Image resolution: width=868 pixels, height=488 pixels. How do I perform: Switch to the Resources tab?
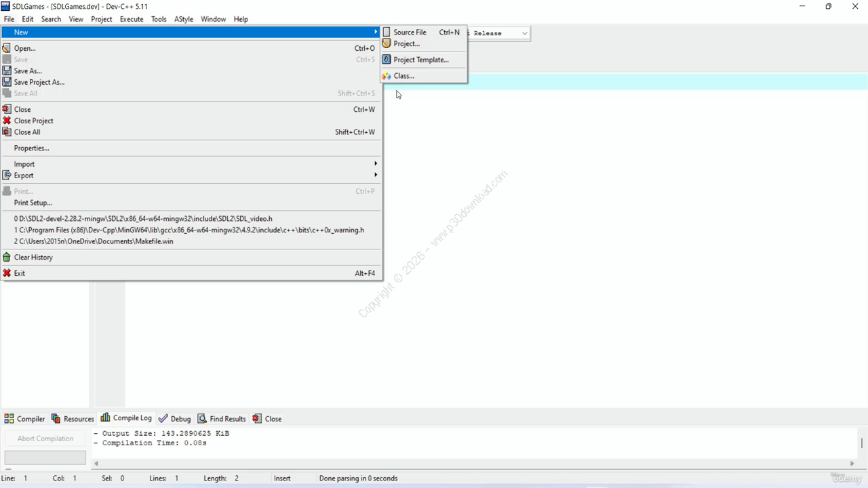(x=73, y=418)
